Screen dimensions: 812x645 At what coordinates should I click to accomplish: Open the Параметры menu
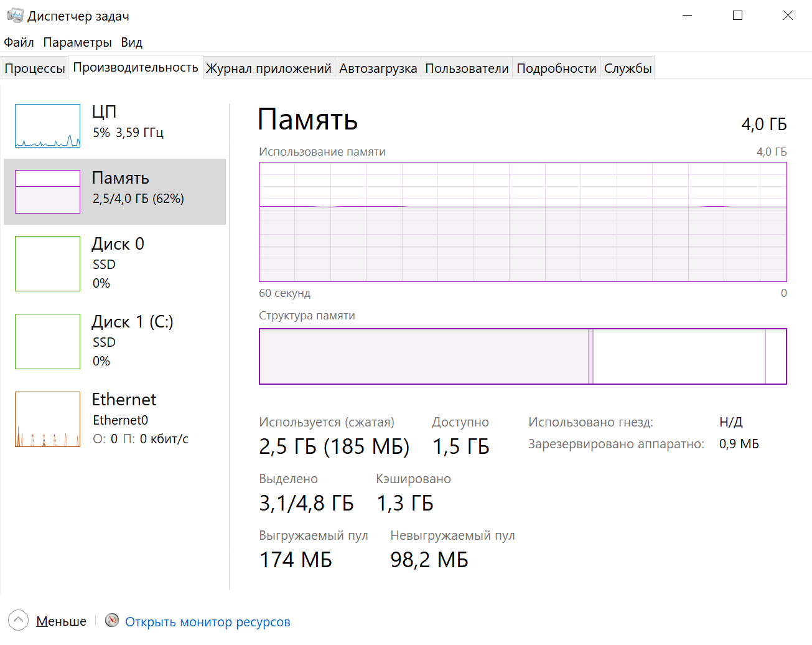click(x=77, y=42)
